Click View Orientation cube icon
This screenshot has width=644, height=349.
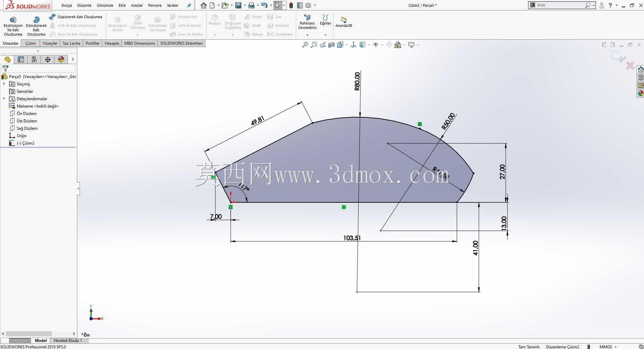click(x=340, y=45)
